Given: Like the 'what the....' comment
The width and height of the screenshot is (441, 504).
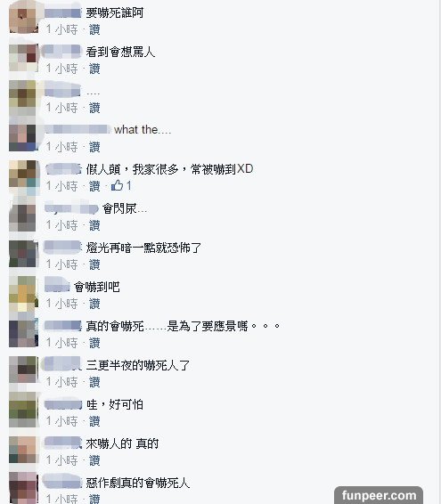Looking at the screenshot, I should coord(94,147).
